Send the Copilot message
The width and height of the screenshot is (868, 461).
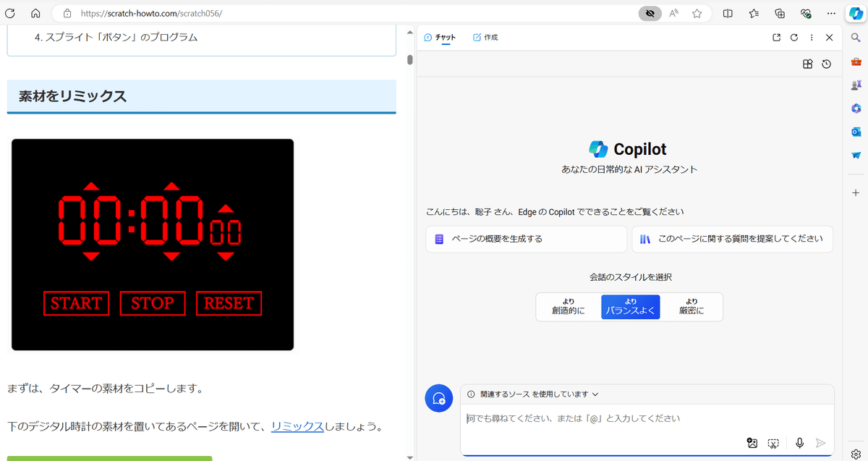820,443
